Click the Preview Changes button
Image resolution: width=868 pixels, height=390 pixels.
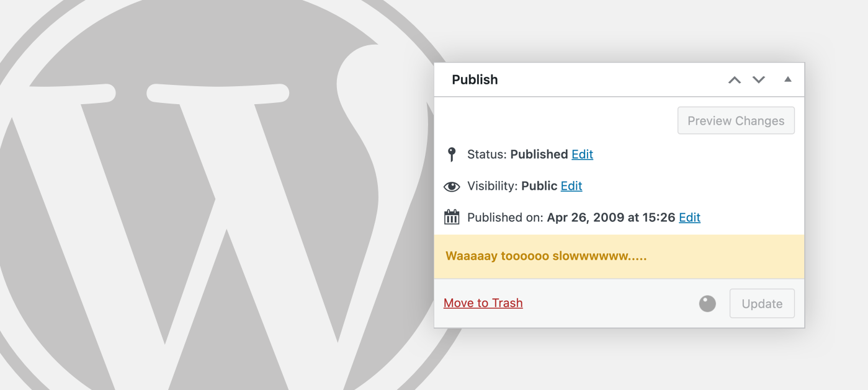(736, 121)
